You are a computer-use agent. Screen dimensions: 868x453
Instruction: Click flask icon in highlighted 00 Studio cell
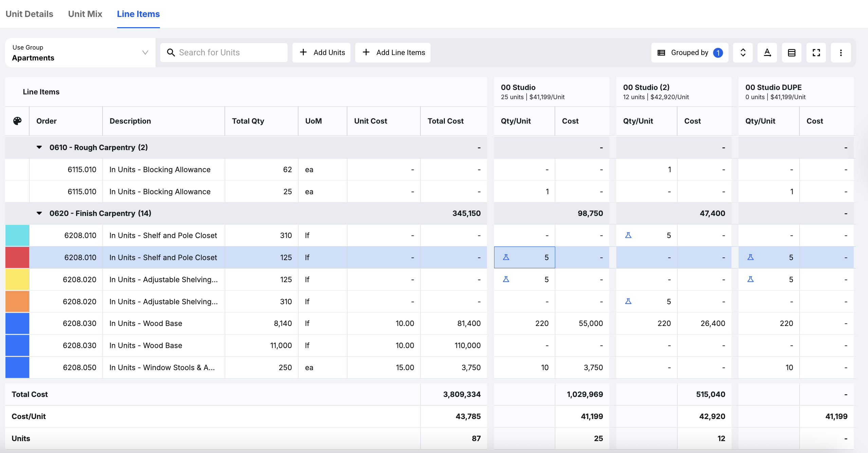point(506,257)
